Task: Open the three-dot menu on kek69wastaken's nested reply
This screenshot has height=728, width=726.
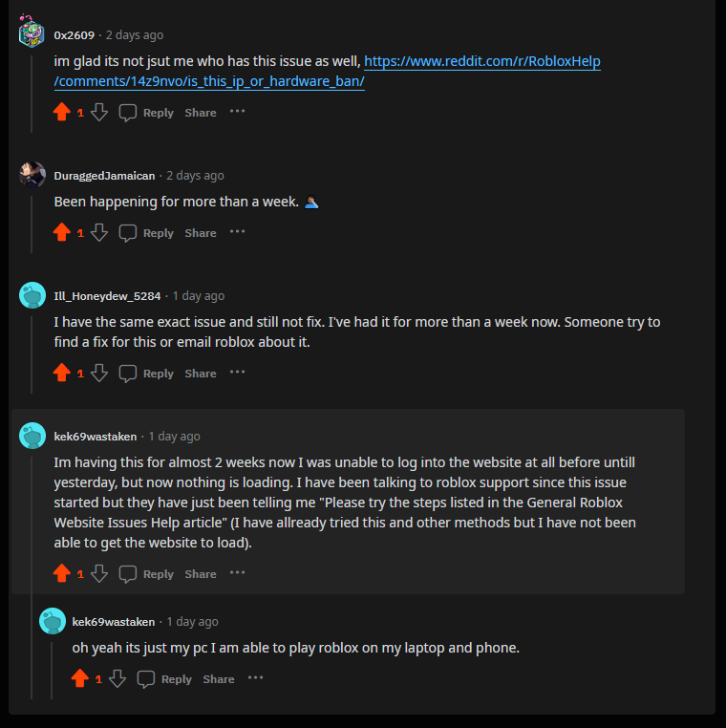Action: pos(255,678)
